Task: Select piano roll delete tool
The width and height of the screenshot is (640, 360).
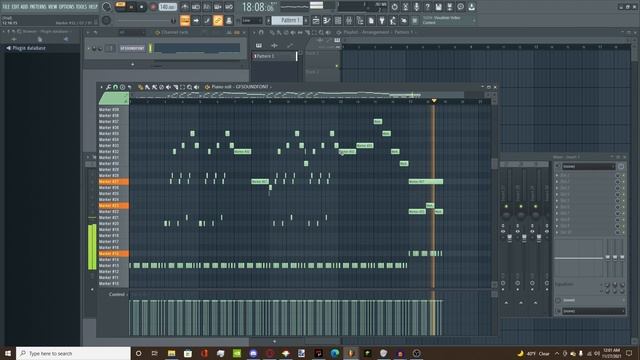Action: pyautogui.click(x=162, y=87)
